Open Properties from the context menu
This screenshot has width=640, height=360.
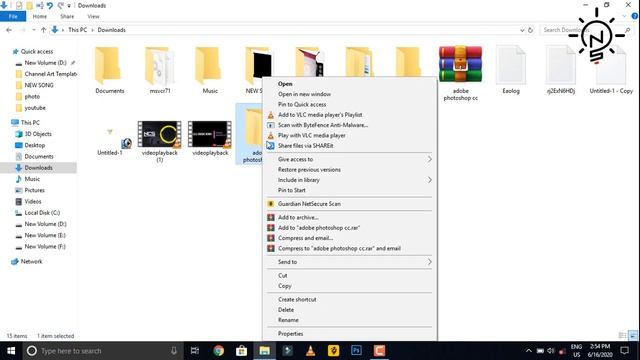tap(290, 333)
